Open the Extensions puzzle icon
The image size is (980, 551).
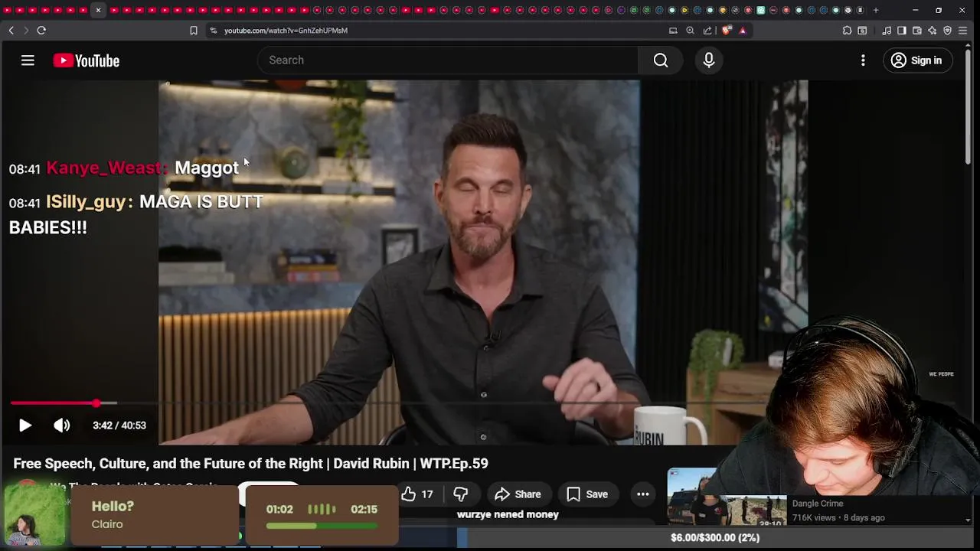pyautogui.click(x=847, y=31)
